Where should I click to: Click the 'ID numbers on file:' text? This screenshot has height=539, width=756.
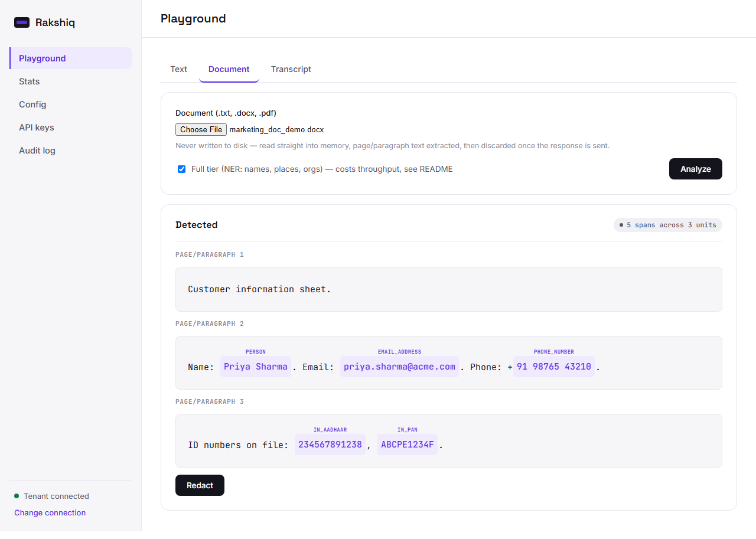coord(238,445)
